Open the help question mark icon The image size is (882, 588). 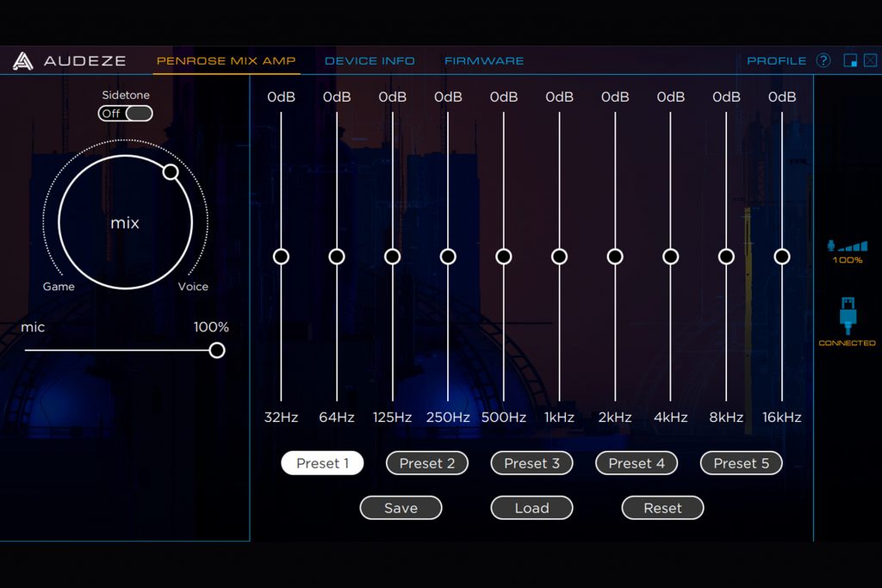[823, 60]
